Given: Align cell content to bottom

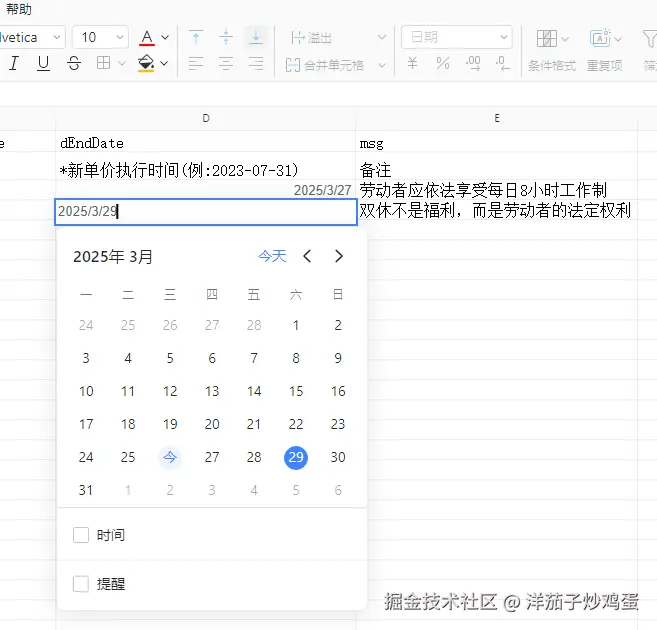Looking at the screenshot, I should click(x=256, y=37).
